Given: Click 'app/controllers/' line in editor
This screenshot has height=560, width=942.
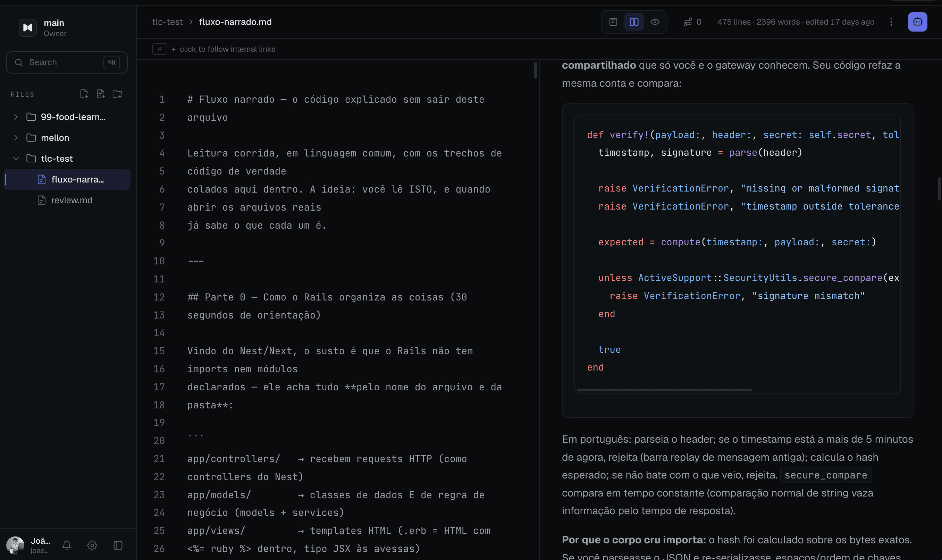Looking at the screenshot, I should click(327, 459).
